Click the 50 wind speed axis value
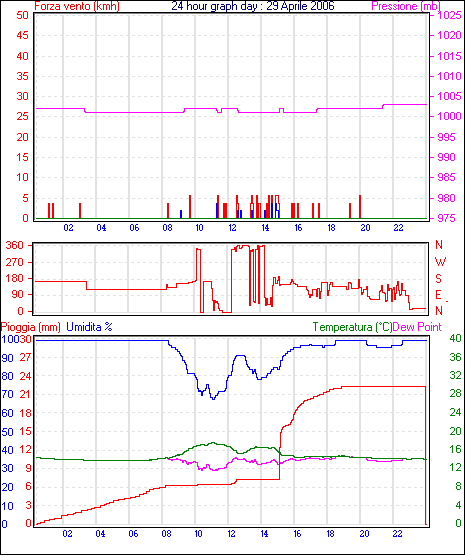465x556 pixels. click(22, 15)
